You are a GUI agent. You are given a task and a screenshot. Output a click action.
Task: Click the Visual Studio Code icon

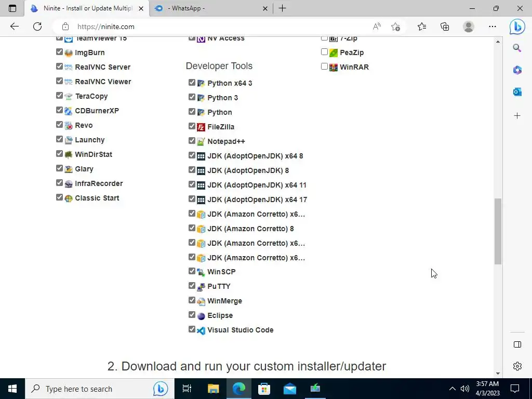pyautogui.click(x=201, y=330)
